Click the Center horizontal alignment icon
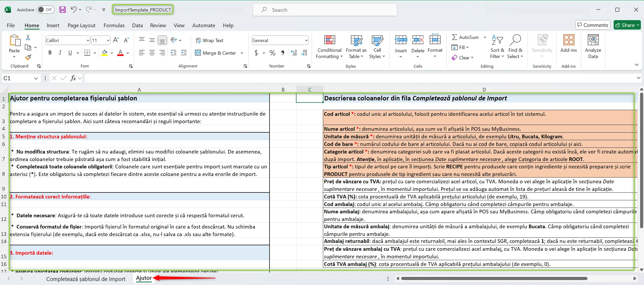Viewport: 644px width, 285px height. tap(152, 53)
